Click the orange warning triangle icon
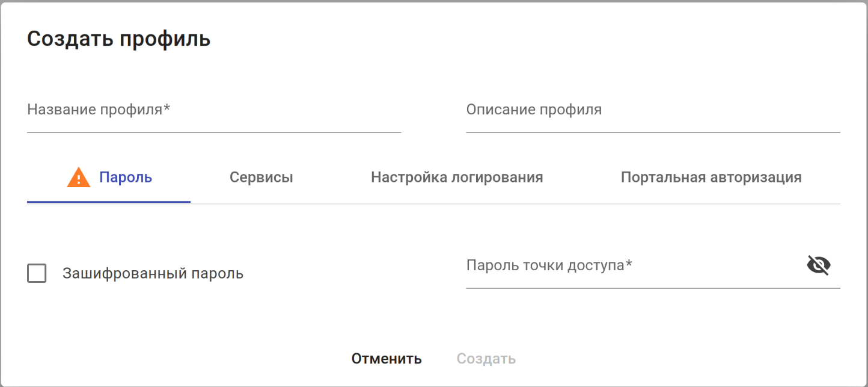The image size is (868, 387). coord(79,178)
